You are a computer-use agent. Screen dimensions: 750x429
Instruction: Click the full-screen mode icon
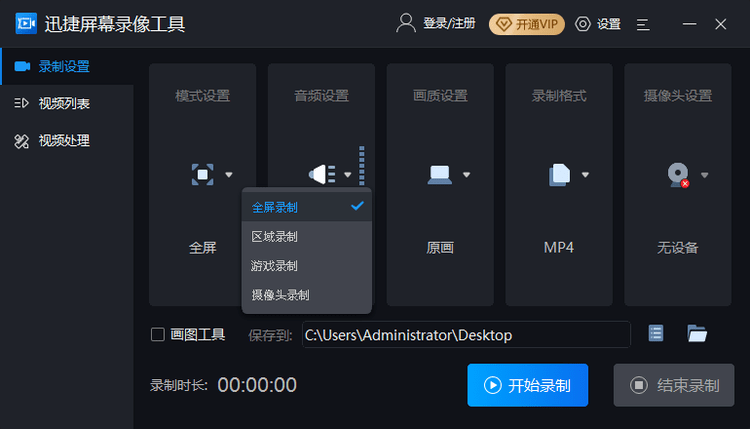click(202, 175)
